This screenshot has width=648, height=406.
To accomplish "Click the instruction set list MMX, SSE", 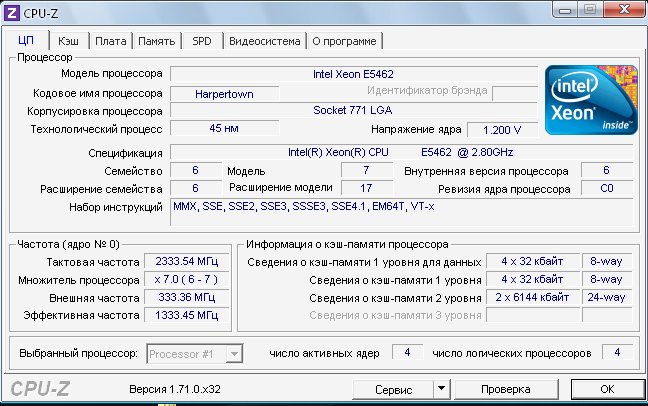I will pos(401,212).
